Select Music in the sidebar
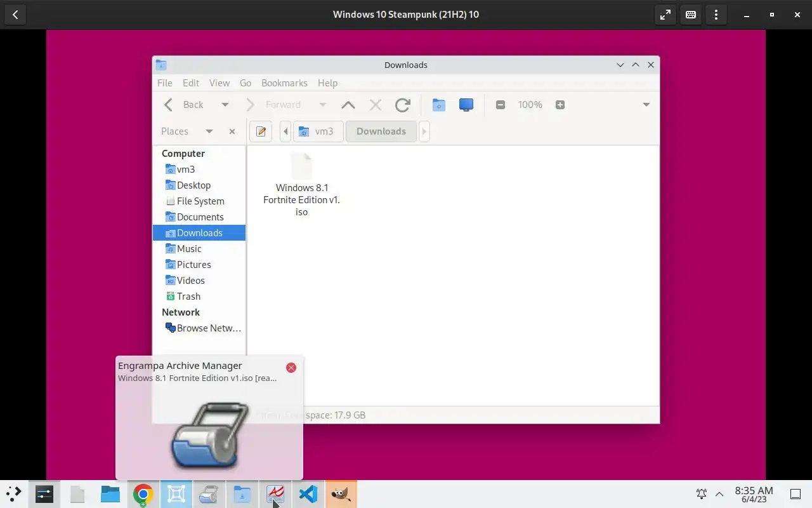This screenshot has width=812, height=508. point(199,249)
